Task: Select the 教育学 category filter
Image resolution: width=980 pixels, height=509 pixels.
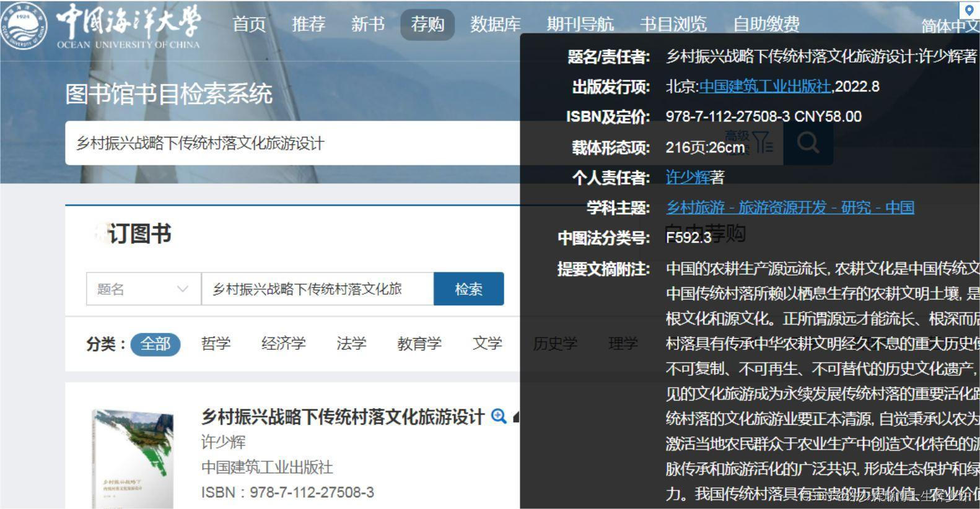Action: (x=419, y=344)
